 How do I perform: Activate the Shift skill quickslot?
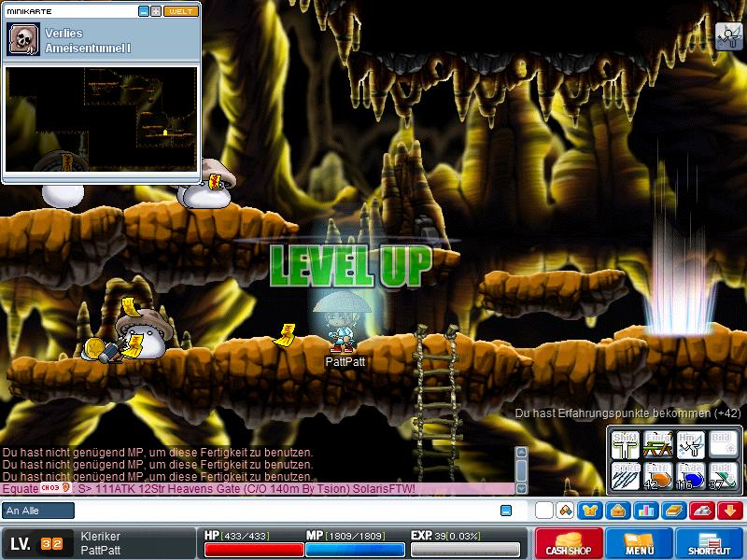[x=627, y=443]
